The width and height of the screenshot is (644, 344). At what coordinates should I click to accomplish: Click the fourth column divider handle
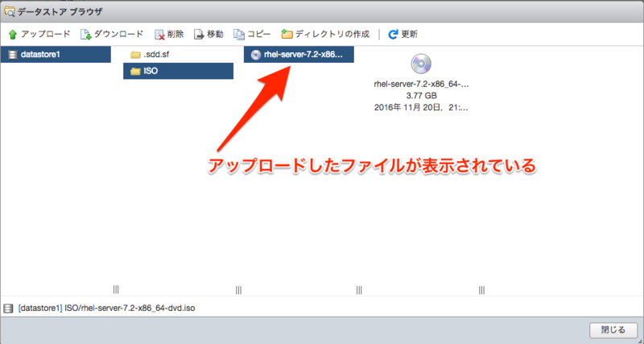pyautogui.click(x=481, y=290)
